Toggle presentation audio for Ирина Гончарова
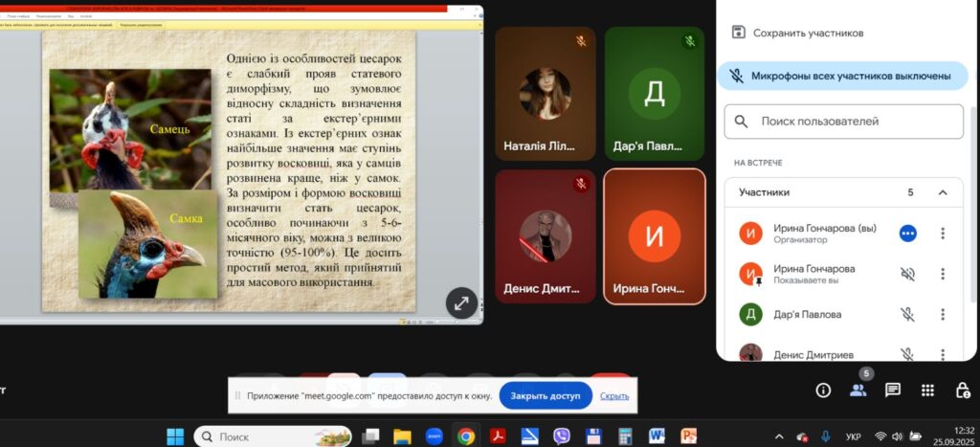The image size is (980, 447). coord(907,274)
